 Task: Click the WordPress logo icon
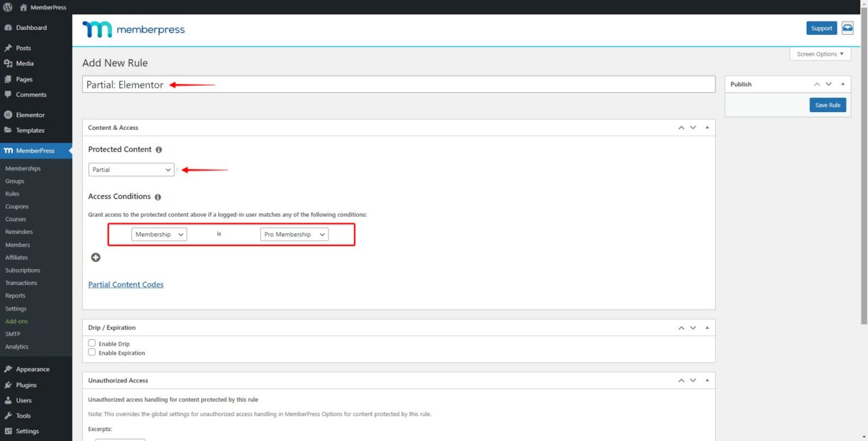pos(8,7)
